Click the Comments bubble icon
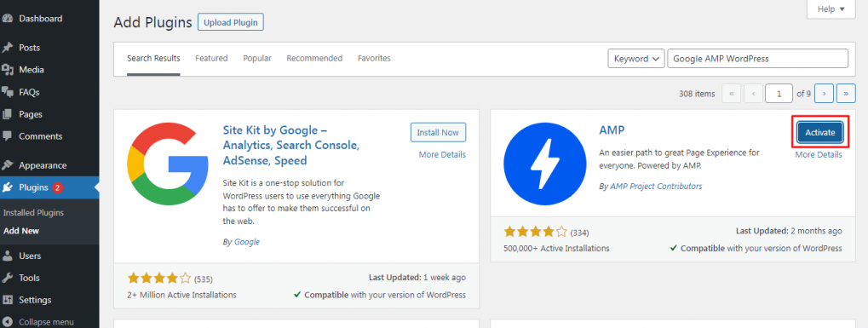Image resolution: width=868 pixels, height=328 pixels. click(7, 136)
